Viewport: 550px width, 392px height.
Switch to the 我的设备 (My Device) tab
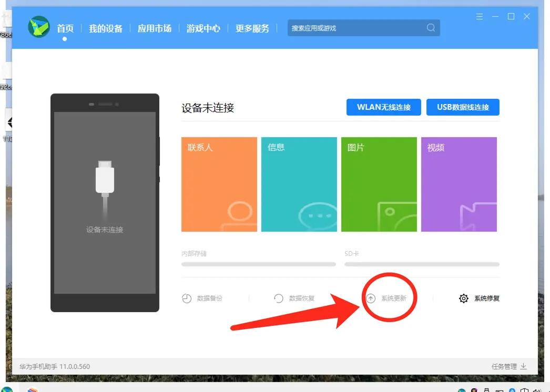pos(106,29)
